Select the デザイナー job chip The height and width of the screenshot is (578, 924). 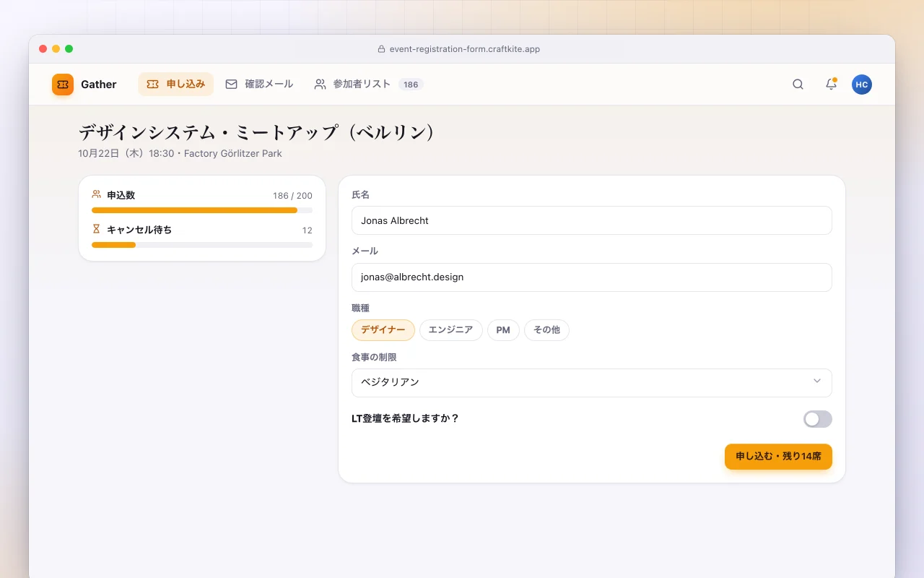383,330
